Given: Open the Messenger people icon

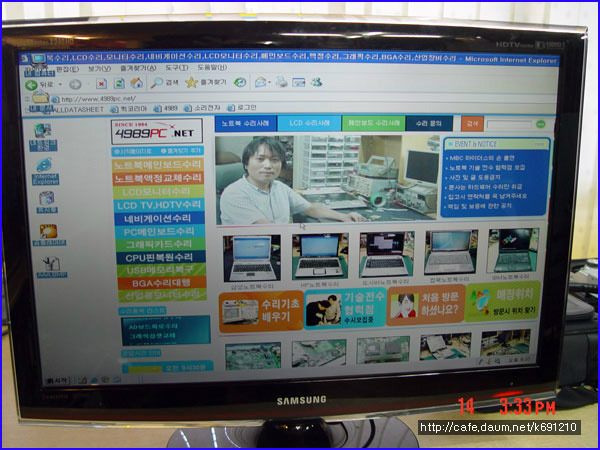Looking at the screenshot, I should pyautogui.click(x=316, y=82).
